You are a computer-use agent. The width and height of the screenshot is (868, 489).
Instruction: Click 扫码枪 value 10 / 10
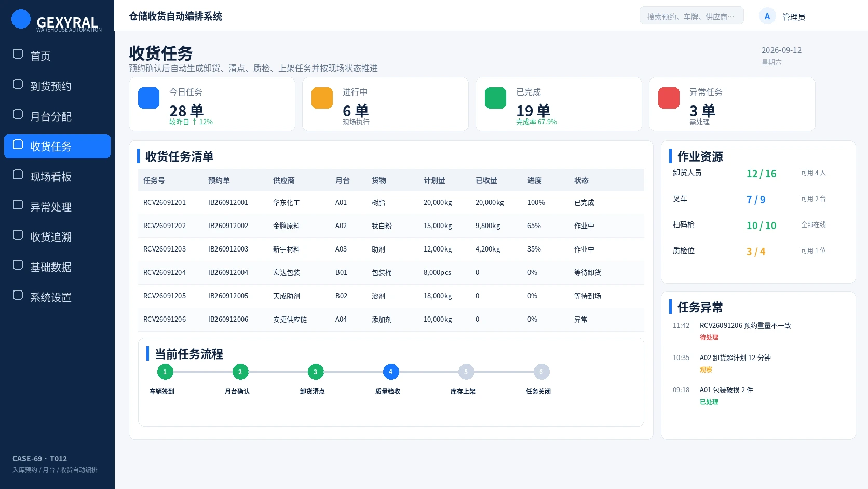coord(762,226)
